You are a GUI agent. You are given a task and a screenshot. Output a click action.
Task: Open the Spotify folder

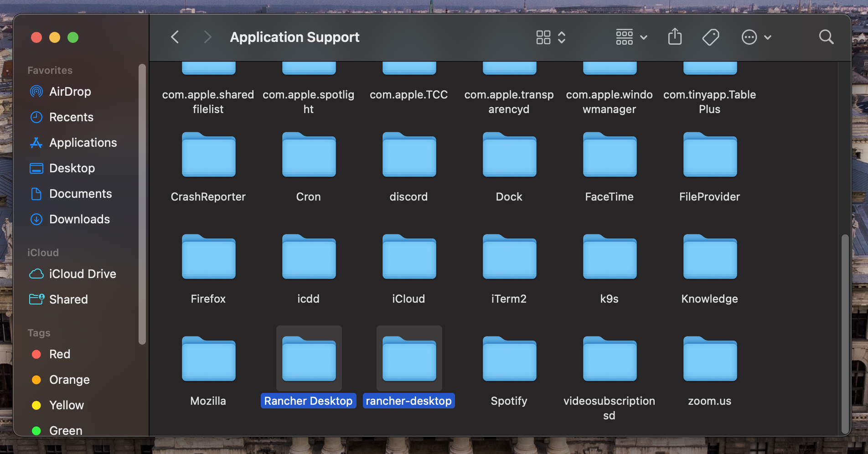(x=509, y=359)
